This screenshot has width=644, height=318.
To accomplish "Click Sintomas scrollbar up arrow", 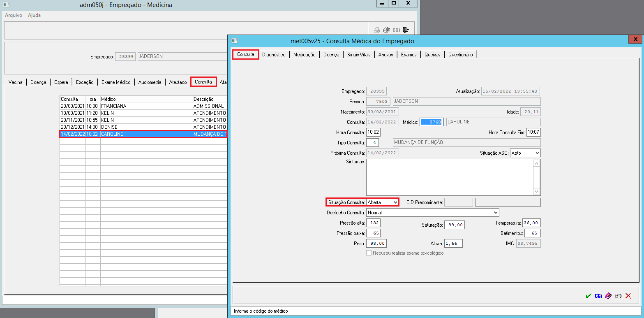I will coord(536,163).
